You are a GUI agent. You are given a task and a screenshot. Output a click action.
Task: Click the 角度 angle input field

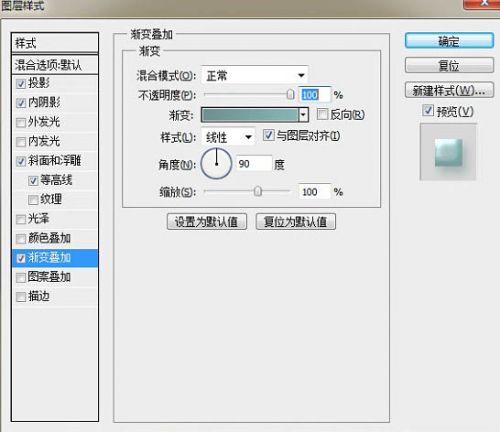254,164
